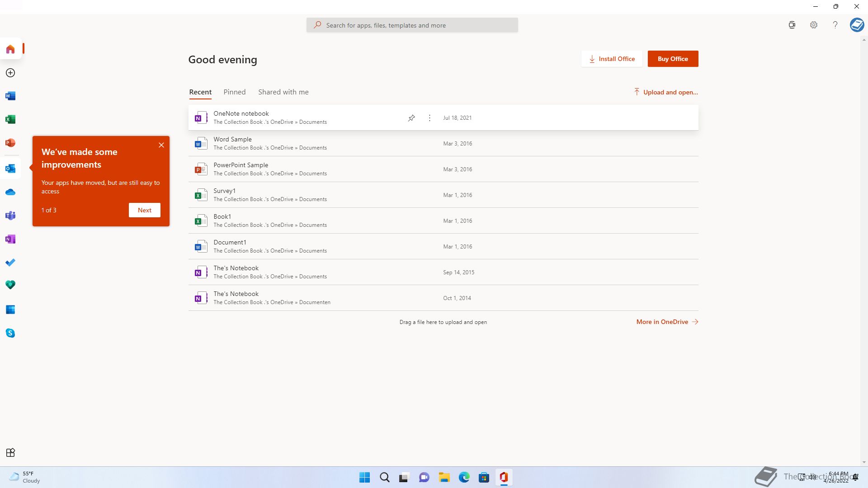Click the Buy Office button
This screenshot has width=868, height=488.
click(x=673, y=59)
